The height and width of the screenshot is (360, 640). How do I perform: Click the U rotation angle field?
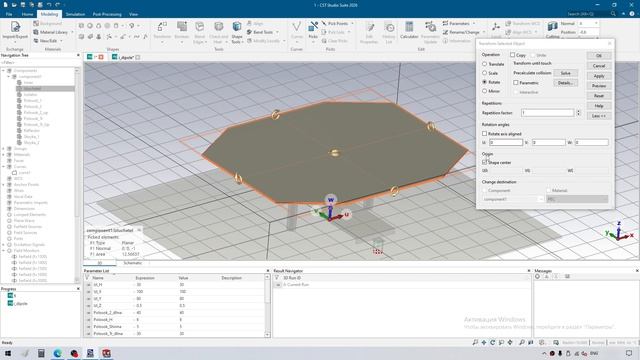coord(506,142)
